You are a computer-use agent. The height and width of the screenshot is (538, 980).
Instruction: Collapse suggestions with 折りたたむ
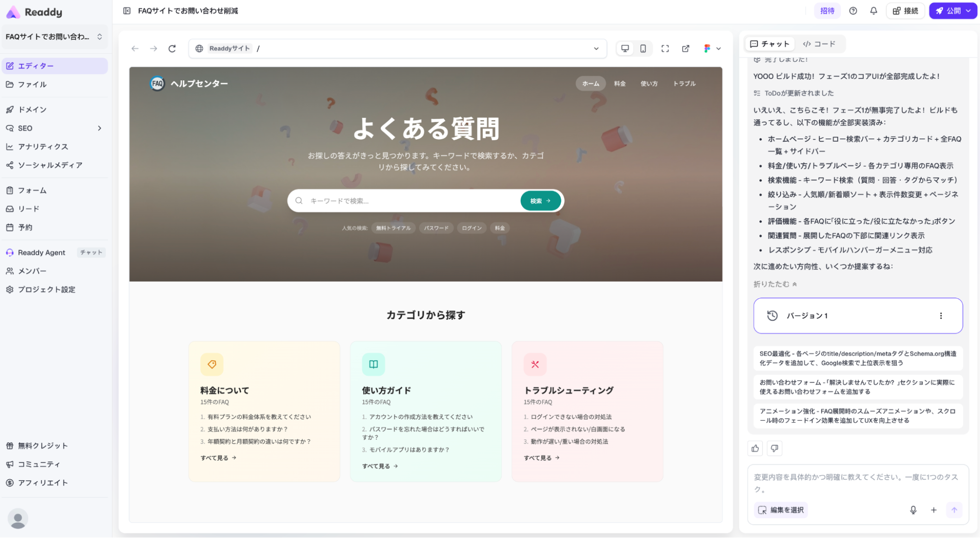pyautogui.click(x=775, y=284)
